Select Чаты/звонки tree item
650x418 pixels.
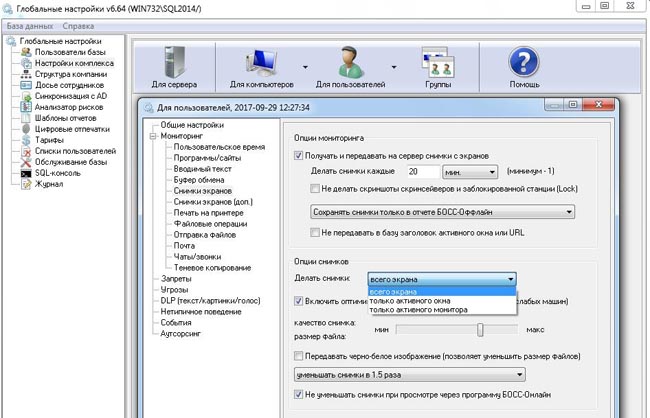[x=197, y=257]
